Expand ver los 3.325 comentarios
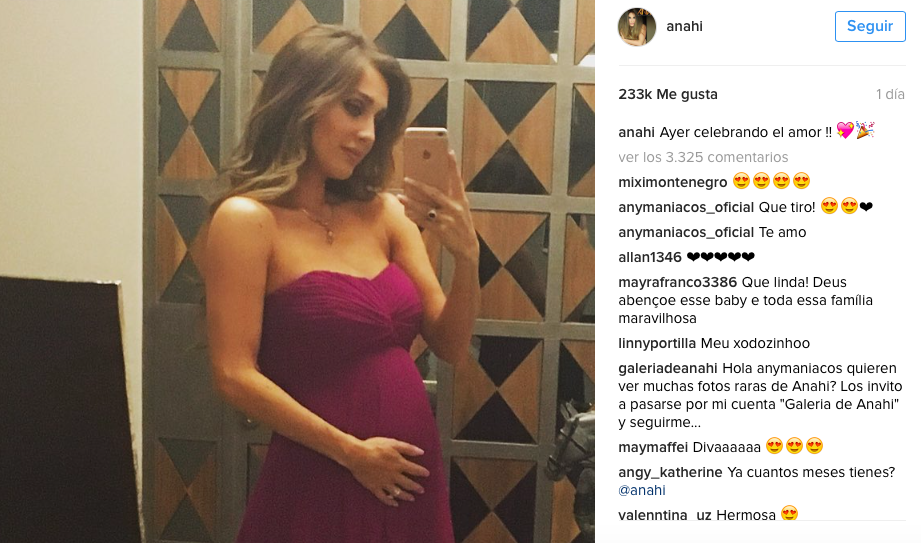Viewport: 921px width, 543px height. click(x=703, y=157)
